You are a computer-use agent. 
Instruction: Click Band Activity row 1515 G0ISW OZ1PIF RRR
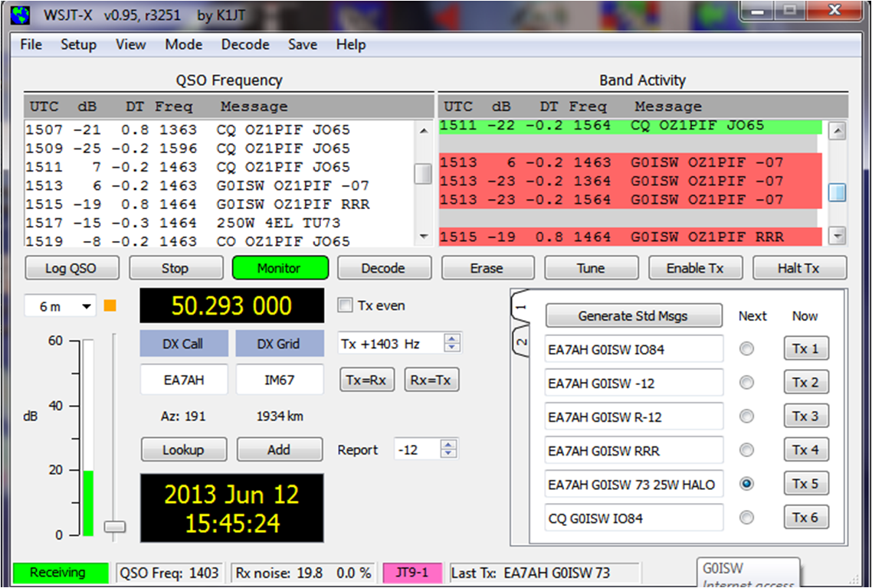[x=631, y=237]
